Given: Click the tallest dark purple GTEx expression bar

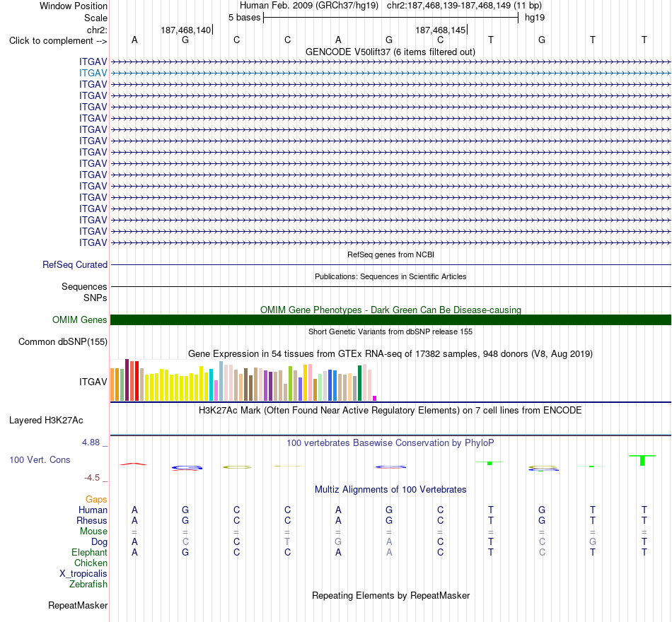Looking at the screenshot, I should pos(127,380).
